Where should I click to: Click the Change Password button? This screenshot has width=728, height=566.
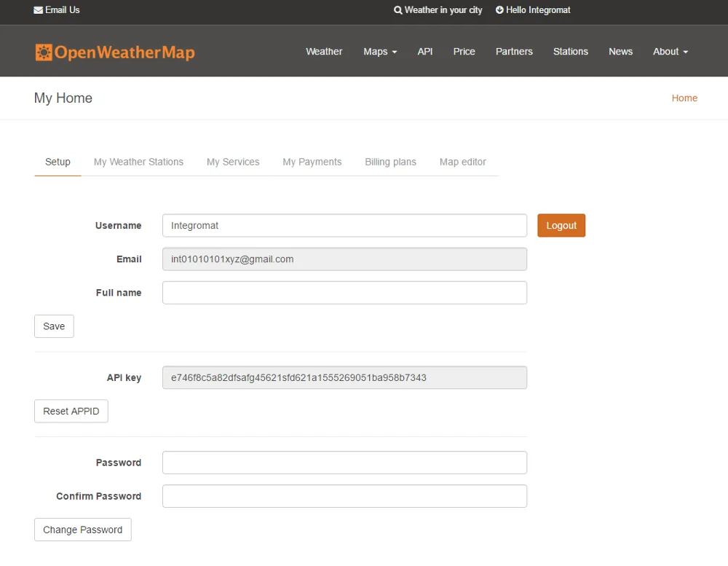pyautogui.click(x=83, y=530)
